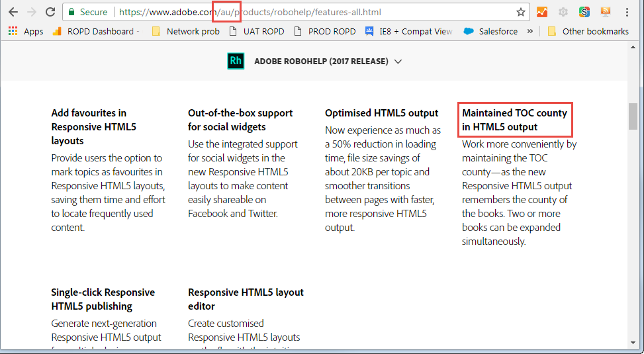Open the Network prob bookmark folder
The image size is (644, 354).
(x=185, y=31)
